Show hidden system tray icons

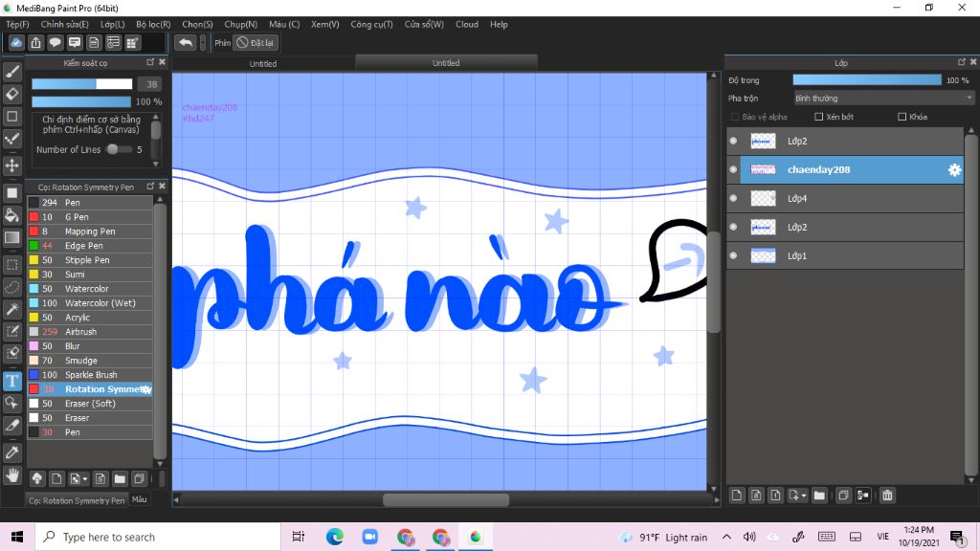pyautogui.click(x=726, y=537)
